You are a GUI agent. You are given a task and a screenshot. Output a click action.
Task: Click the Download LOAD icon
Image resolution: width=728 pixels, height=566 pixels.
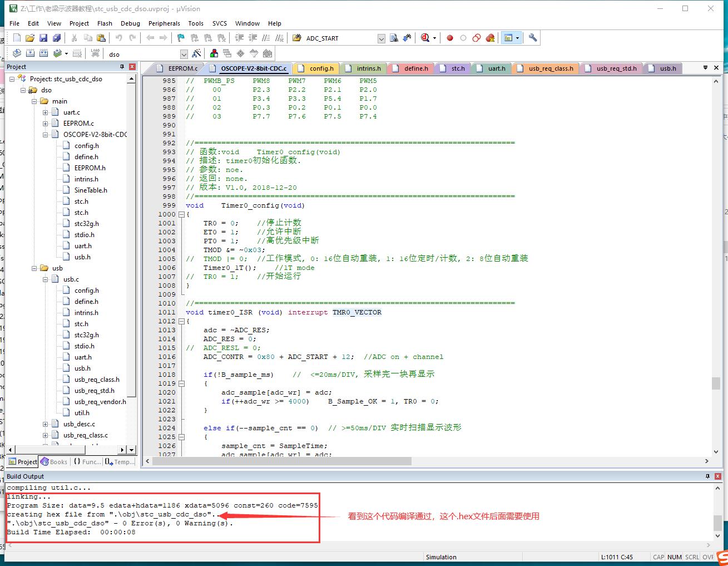click(x=95, y=53)
